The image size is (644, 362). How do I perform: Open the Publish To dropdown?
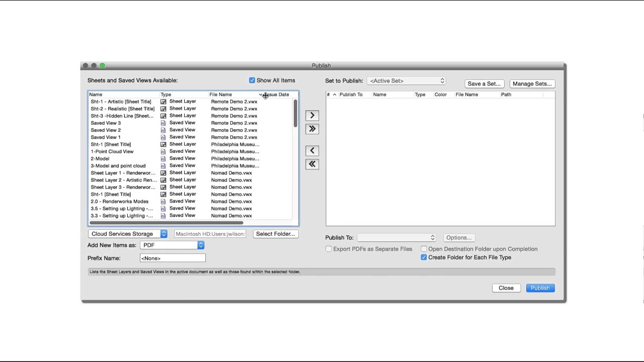(396, 237)
